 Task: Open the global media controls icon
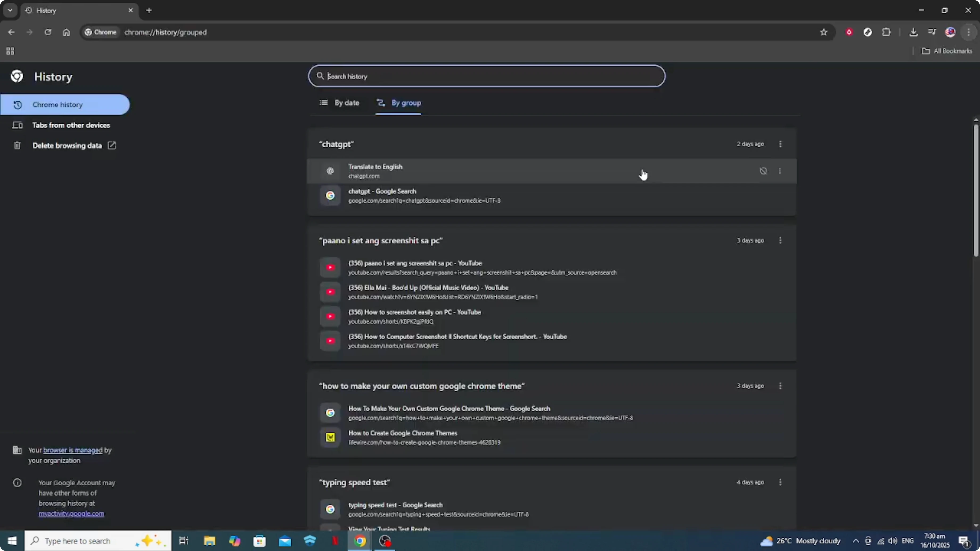pyautogui.click(x=932, y=32)
